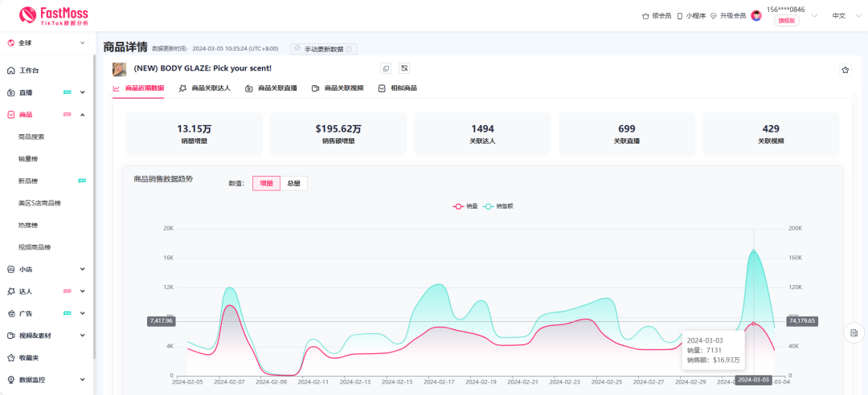Screen dimensions: 868x395
Task: Expand the 数据监控 sidebar section
Action: 47,380
